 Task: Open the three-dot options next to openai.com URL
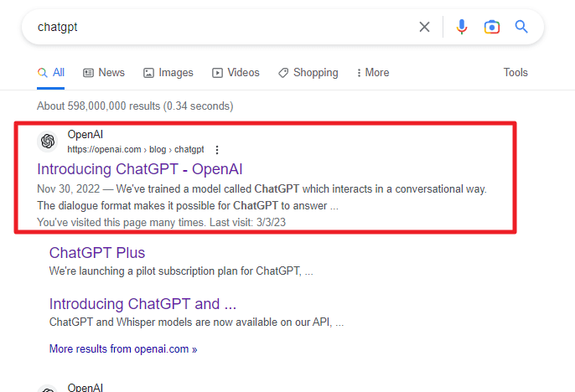[217, 149]
